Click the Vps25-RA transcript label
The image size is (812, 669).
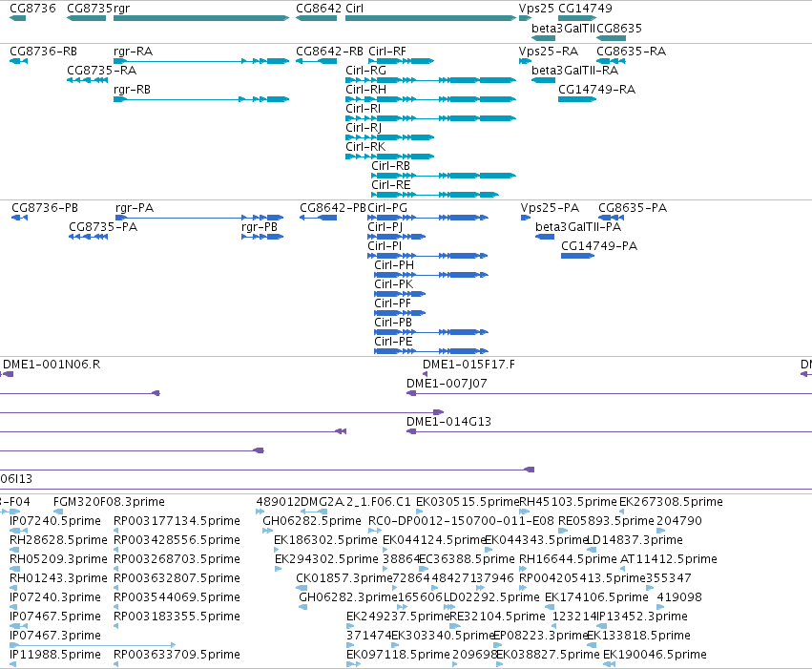tap(549, 52)
